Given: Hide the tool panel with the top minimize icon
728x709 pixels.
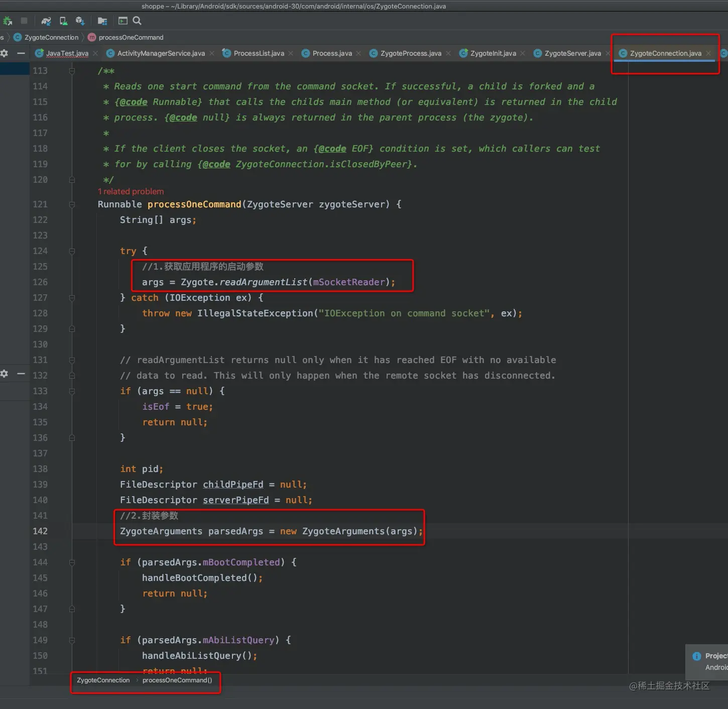Looking at the screenshot, I should [21, 53].
